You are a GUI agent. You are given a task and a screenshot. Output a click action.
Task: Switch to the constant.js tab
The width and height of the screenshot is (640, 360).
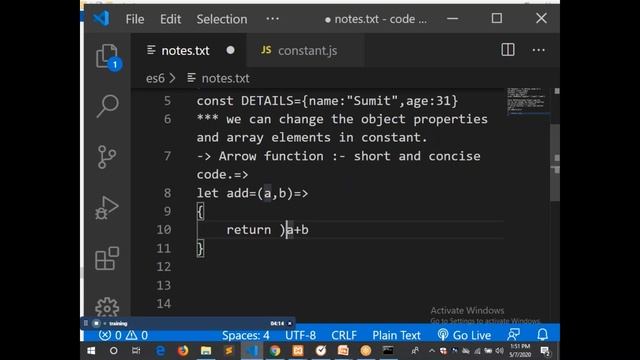pyautogui.click(x=305, y=50)
